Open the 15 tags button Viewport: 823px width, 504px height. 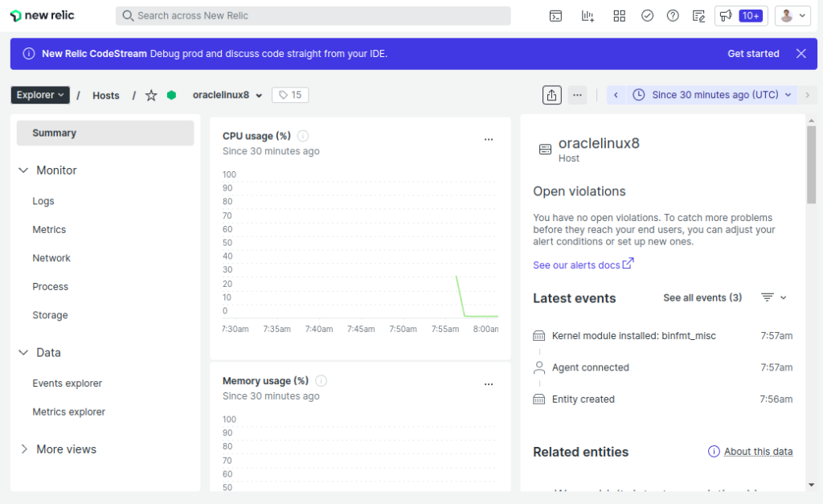(290, 95)
